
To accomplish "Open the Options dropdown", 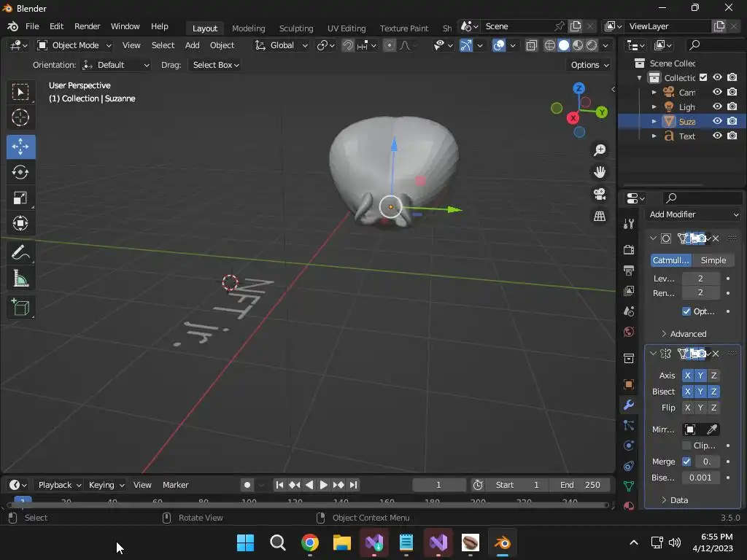I will coord(589,65).
